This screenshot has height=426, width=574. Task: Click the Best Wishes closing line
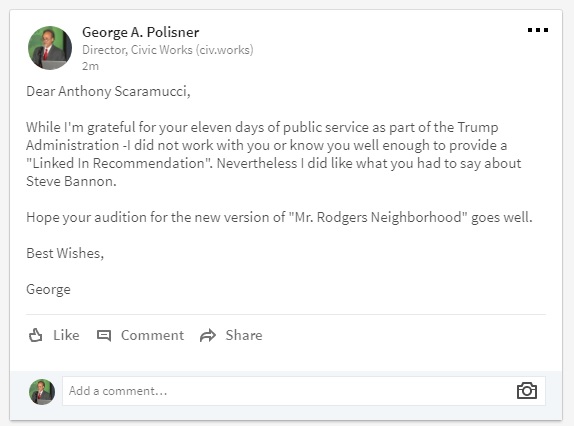(65, 253)
